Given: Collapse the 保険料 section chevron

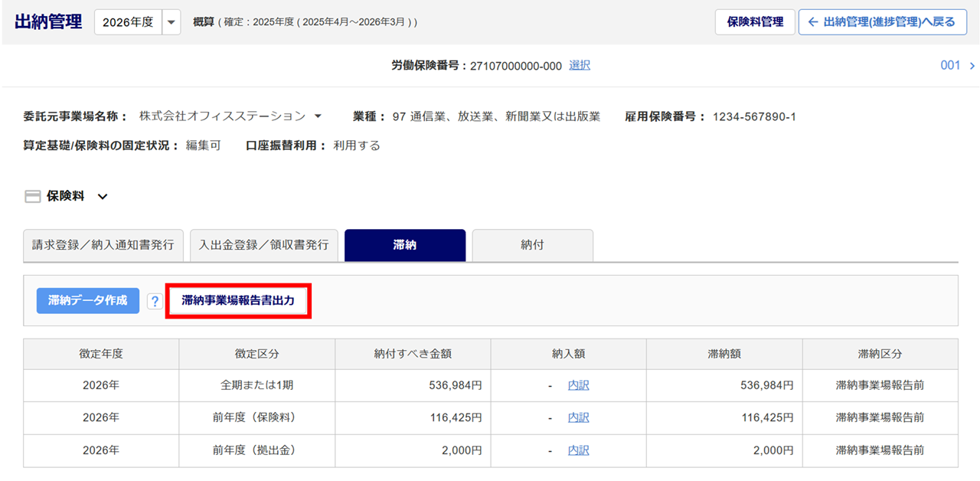Looking at the screenshot, I should click(103, 197).
